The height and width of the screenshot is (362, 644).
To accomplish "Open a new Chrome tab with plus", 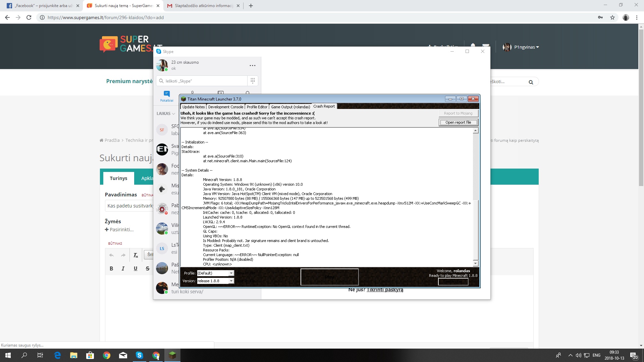I will [251, 6].
